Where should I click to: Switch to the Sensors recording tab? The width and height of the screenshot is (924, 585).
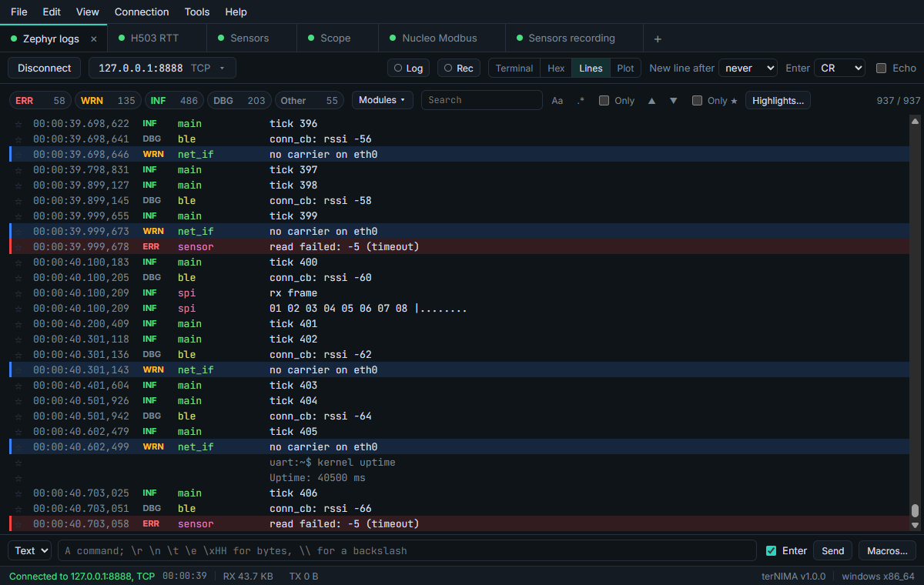(574, 38)
